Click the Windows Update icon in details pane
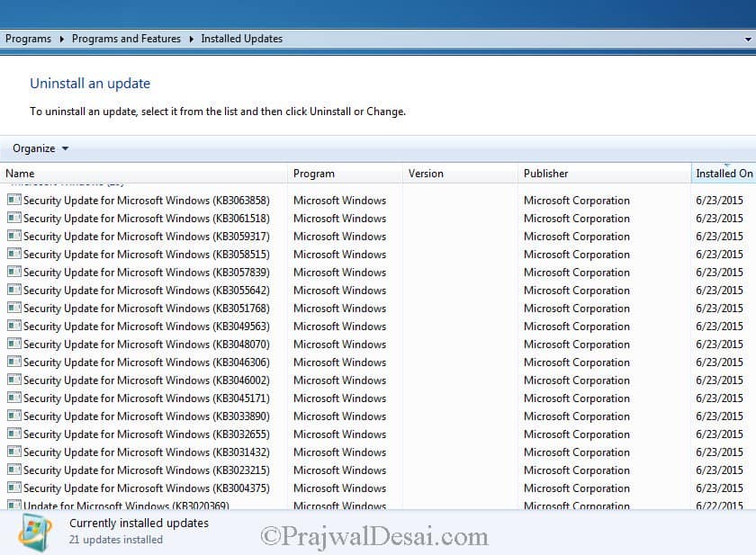Screen dimensions: 756x555 pos(35,533)
